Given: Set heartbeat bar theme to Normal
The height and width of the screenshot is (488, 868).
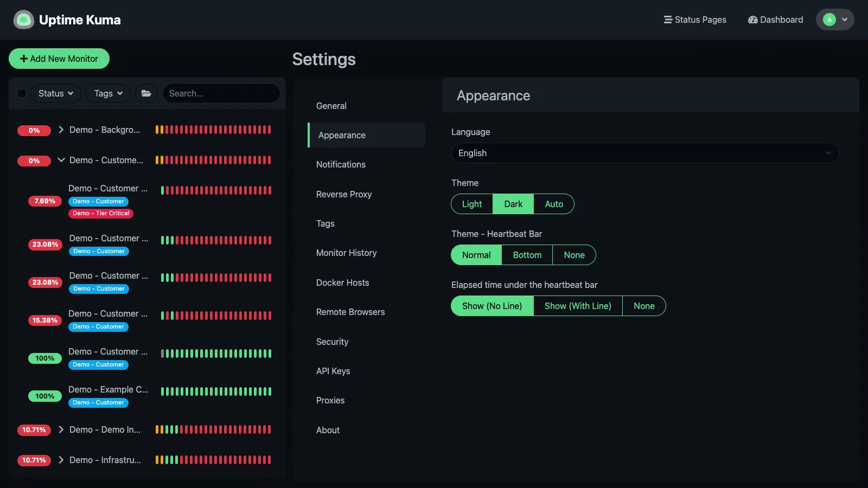Looking at the screenshot, I should tap(476, 255).
